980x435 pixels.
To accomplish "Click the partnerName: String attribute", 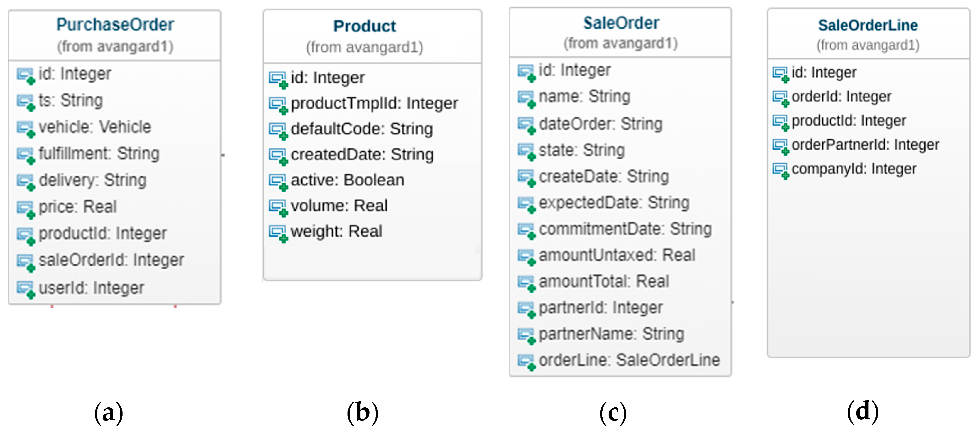I will [x=611, y=334].
